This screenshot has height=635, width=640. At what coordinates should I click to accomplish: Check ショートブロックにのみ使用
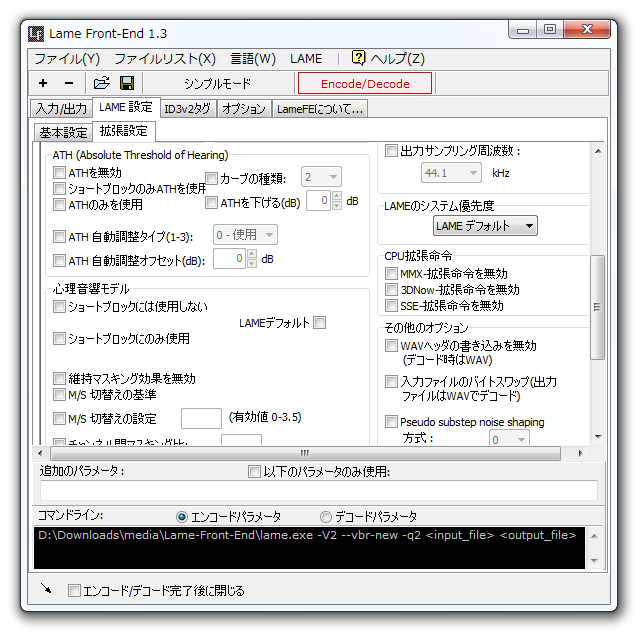coord(59,338)
